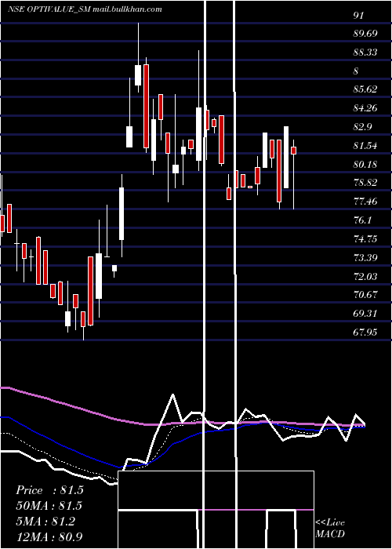
Task: Click the 81.54 price axis label
Action: (x=365, y=146)
